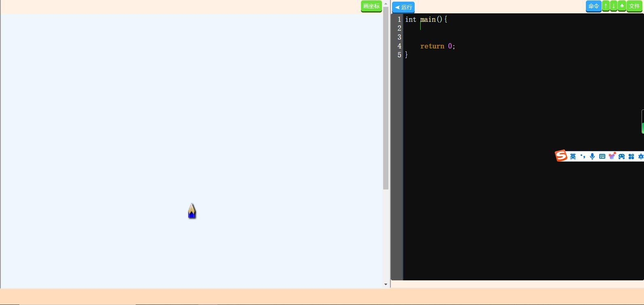Image resolution: width=644 pixels, height=305 pixels.
Task: Click the canvas scrollbar up arrow
Action: click(x=386, y=3)
